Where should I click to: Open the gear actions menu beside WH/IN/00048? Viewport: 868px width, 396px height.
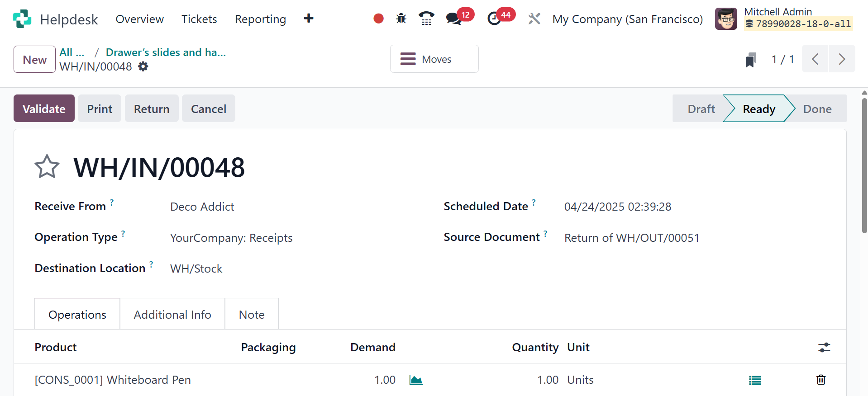tap(143, 67)
